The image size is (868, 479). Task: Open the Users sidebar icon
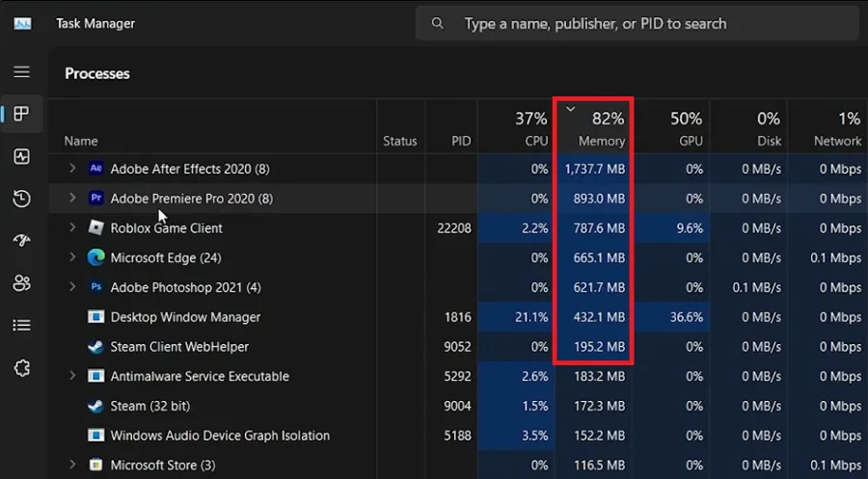pos(21,283)
